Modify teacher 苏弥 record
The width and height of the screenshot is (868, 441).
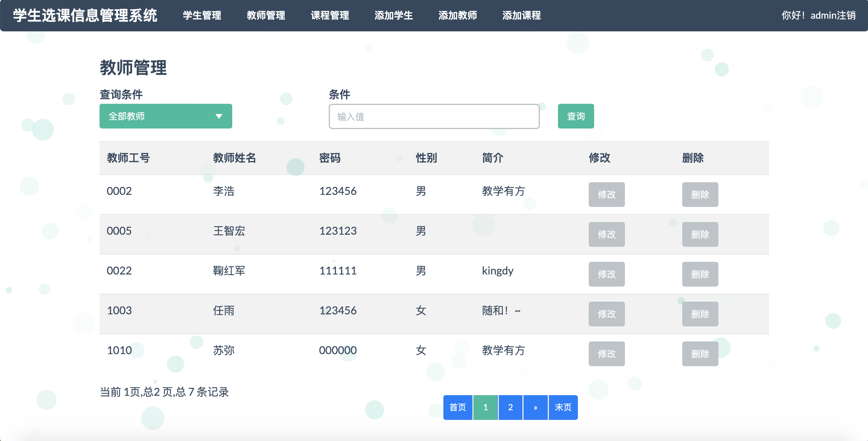tap(607, 354)
